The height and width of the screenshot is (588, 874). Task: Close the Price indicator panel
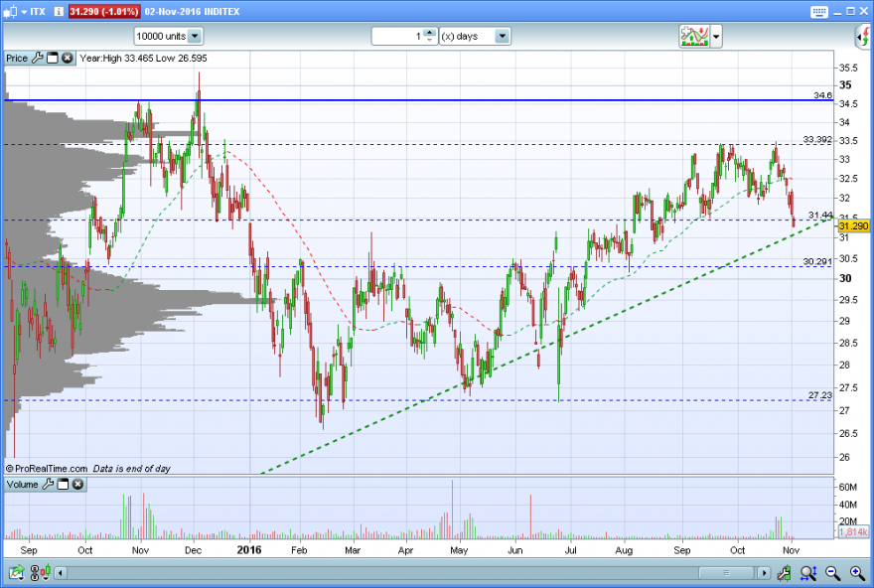[67, 58]
